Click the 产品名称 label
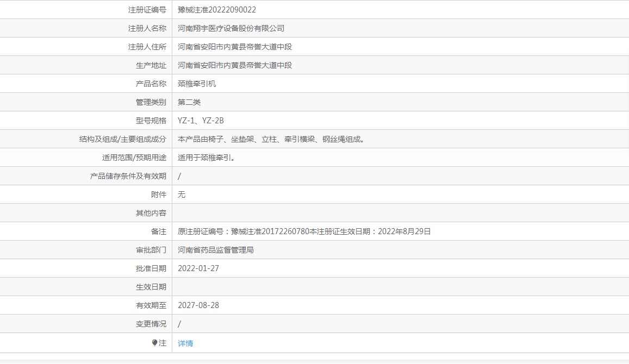The image size is (629, 364). click(151, 83)
